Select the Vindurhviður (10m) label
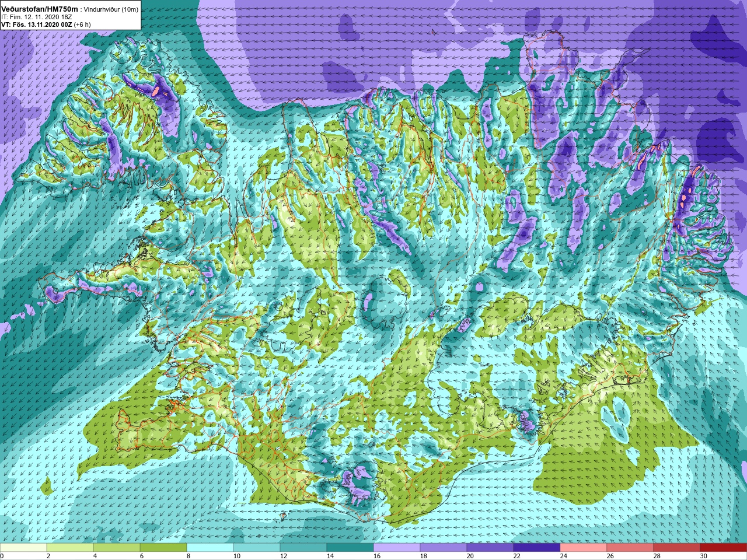The width and height of the screenshot is (747, 560). 111,9
